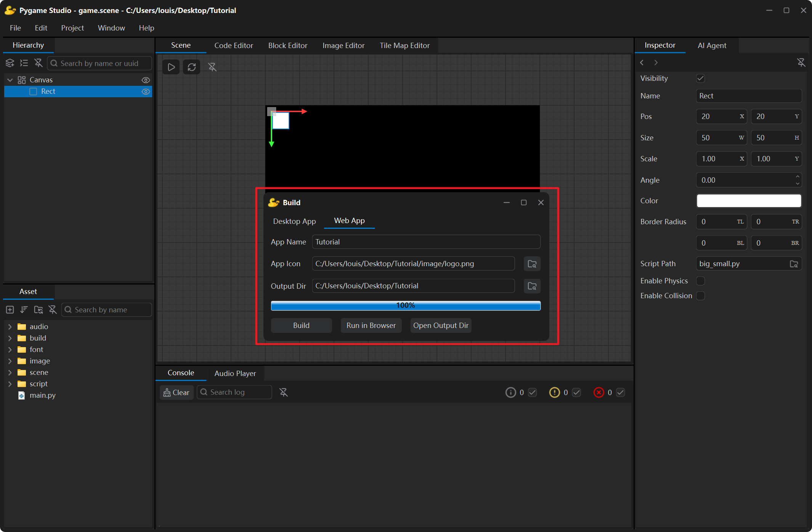Open the AI Agent tab
Viewport: 812px width, 532px height.
[712, 45]
